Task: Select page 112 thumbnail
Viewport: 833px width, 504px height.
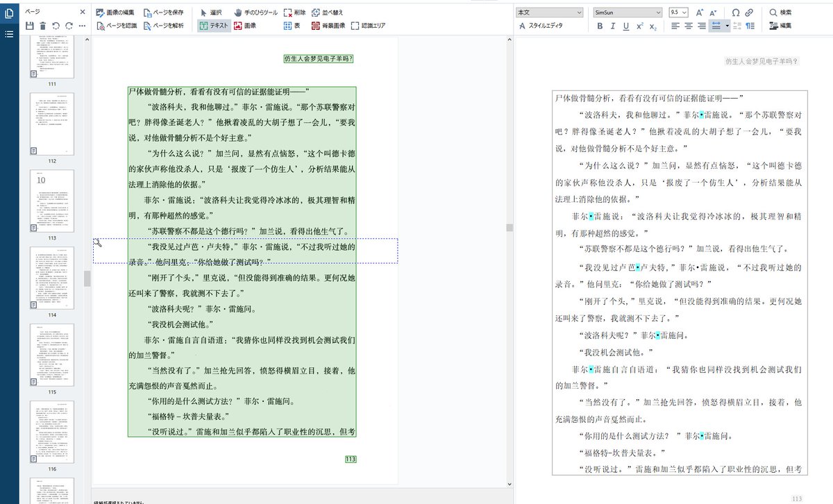Action: (x=52, y=124)
